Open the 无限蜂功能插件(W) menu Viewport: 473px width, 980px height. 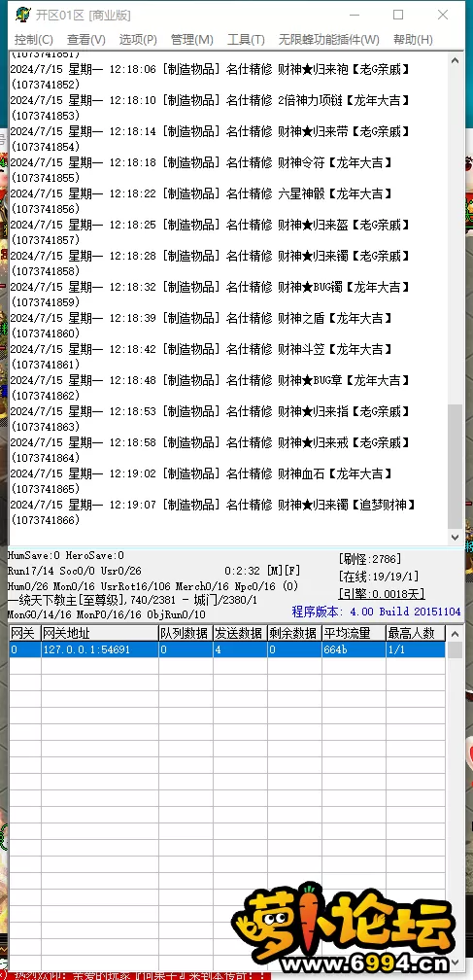tap(329, 39)
